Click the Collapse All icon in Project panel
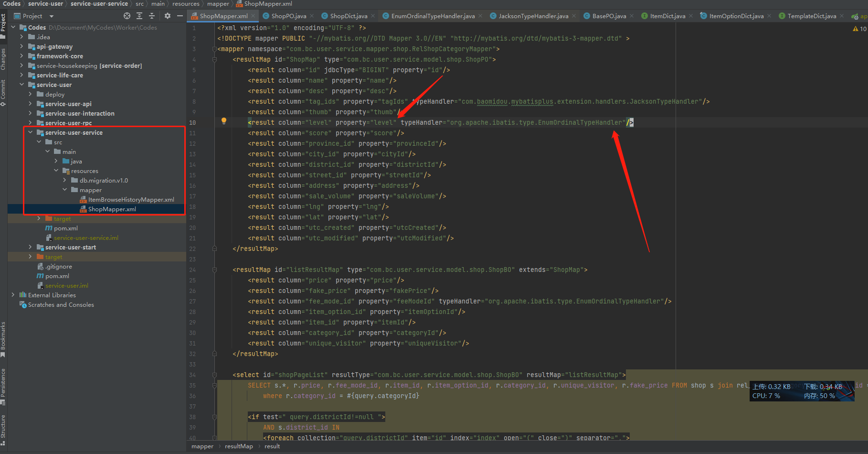 tap(152, 16)
